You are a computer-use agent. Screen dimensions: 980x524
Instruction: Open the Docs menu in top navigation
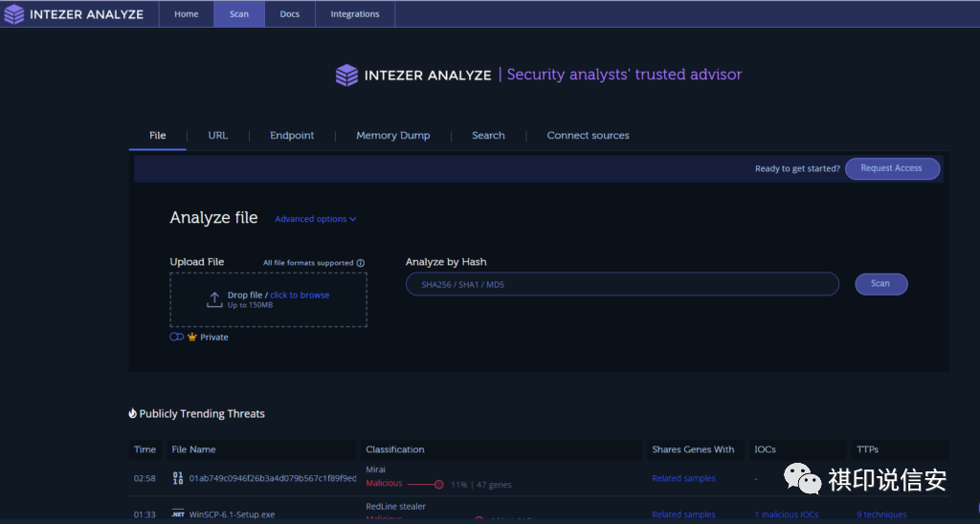289,14
